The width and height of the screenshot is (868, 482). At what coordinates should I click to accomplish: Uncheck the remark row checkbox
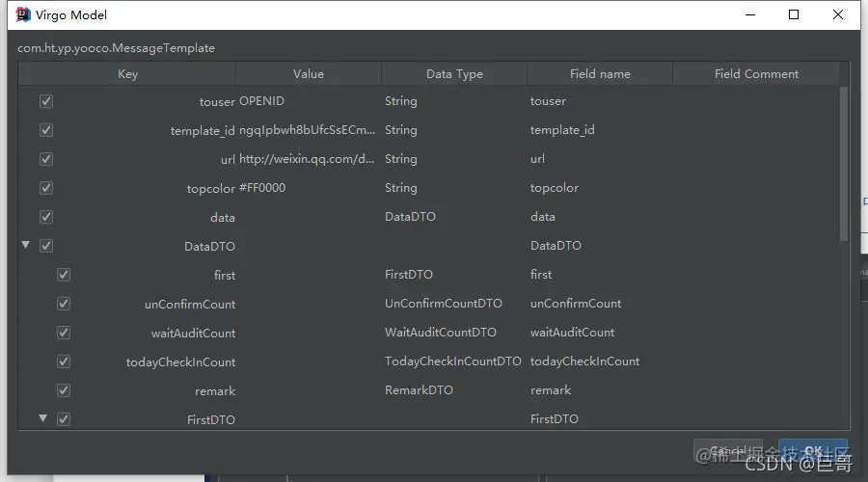64,390
